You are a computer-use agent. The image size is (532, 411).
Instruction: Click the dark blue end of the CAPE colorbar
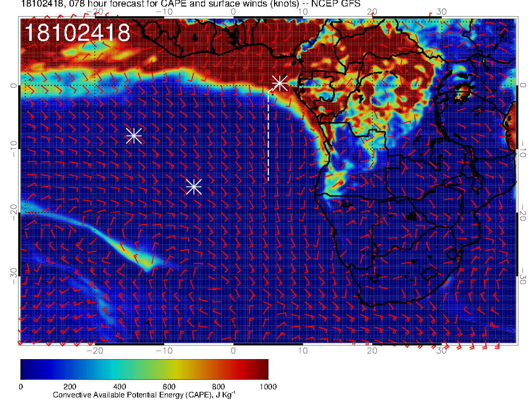[25, 369]
